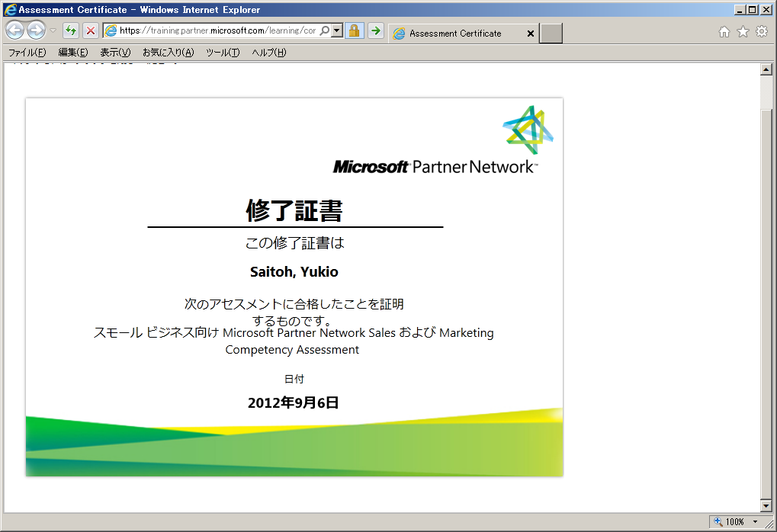Click the vertical scrollbar down arrow
The width and height of the screenshot is (777, 532).
(x=766, y=506)
